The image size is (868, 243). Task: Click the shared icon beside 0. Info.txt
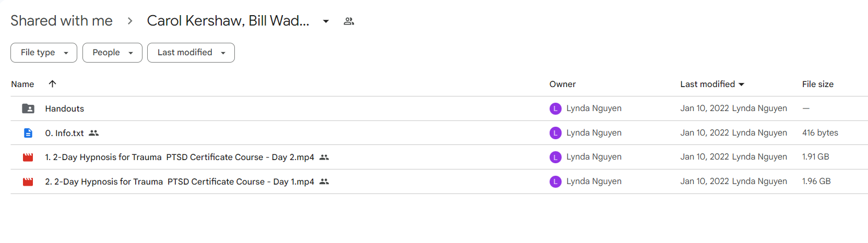(x=94, y=133)
